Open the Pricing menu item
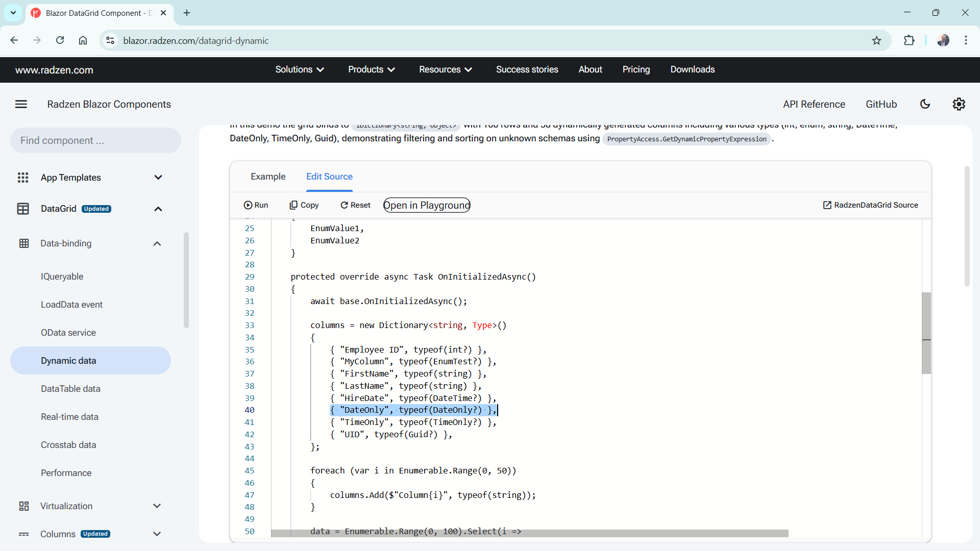Viewport: 980px width, 551px height. click(636, 69)
